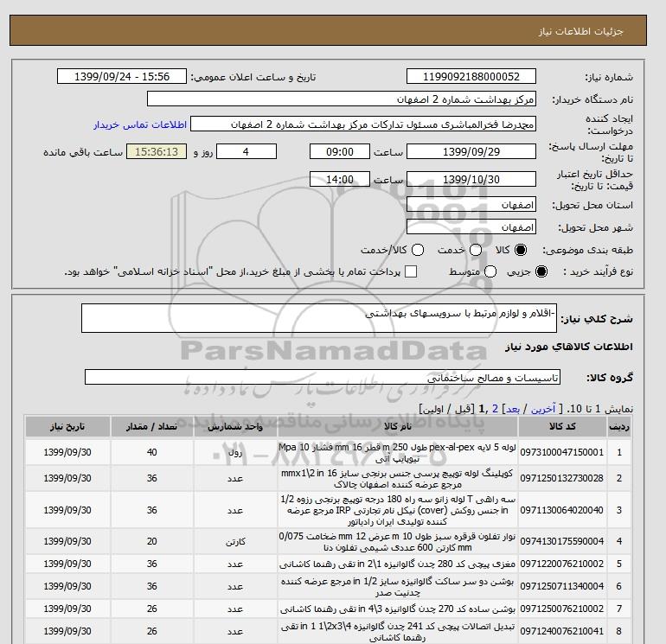Click the ردیف column header
Screen dimensions: 666x644
[618, 427]
